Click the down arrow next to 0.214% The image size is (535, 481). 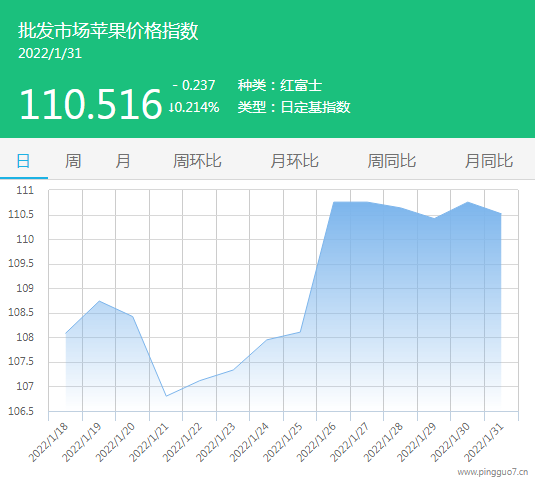point(171,108)
